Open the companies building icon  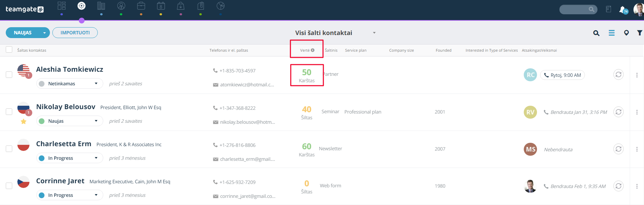[x=101, y=6]
